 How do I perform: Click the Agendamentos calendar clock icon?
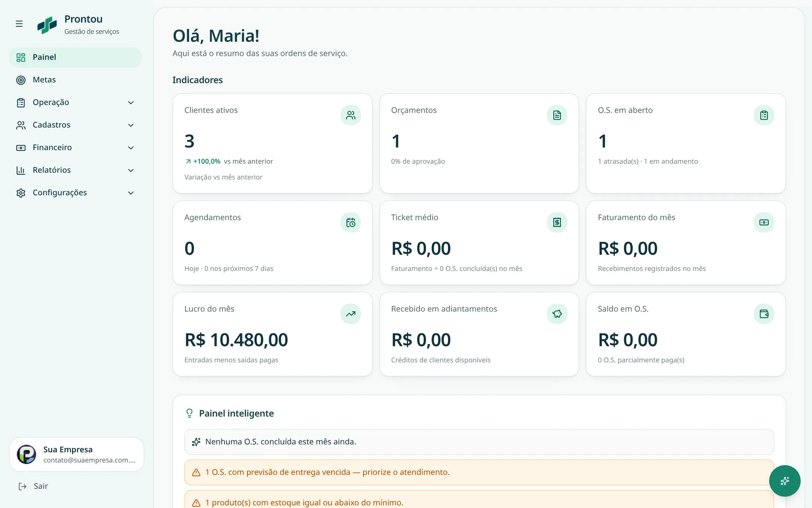click(351, 222)
